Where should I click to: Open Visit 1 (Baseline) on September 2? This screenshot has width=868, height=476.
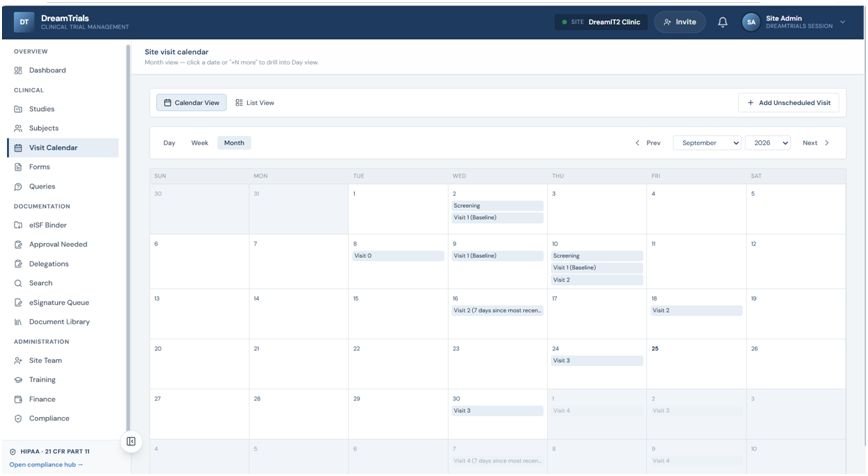(497, 218)
